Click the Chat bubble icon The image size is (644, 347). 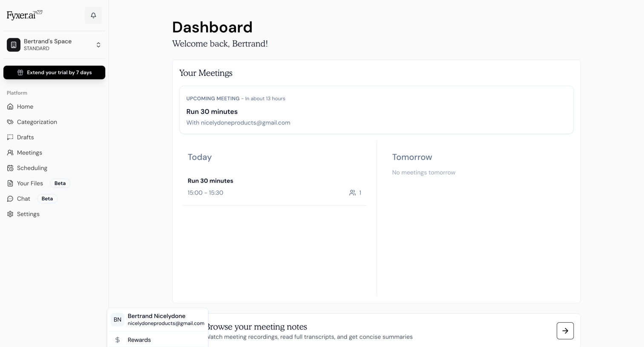[10, 199]
